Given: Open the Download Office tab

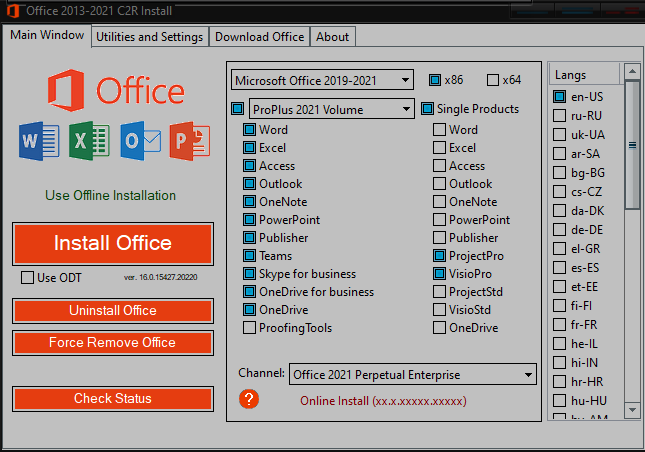Looking at the screenshot, I should point(260,37).
